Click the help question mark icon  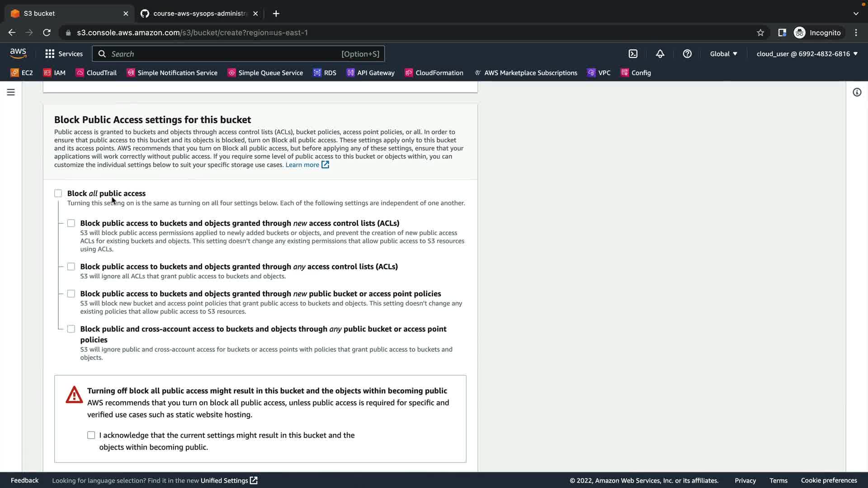687,54
